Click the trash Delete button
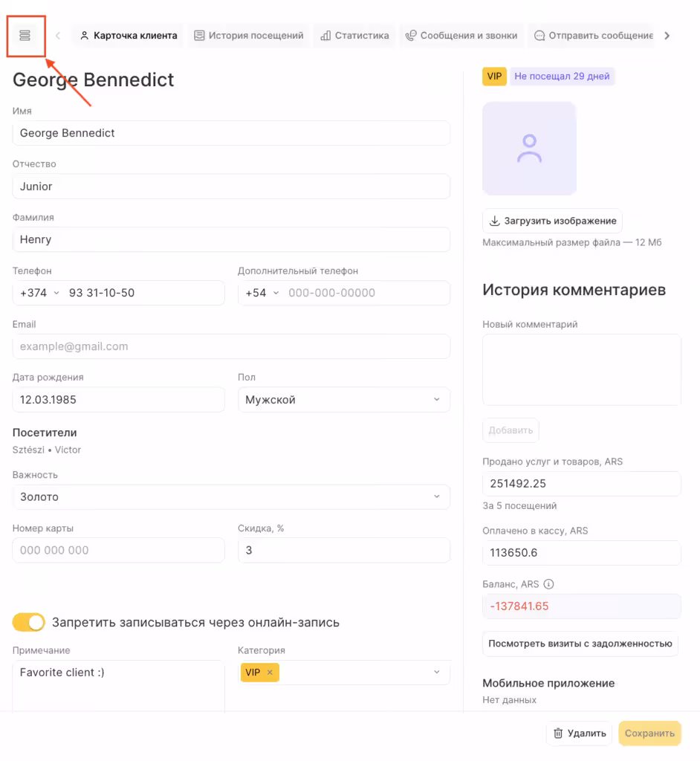This screenshot has width=700, height=761. 579,734
